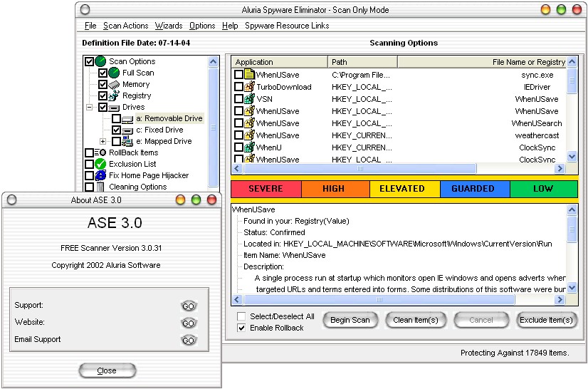The height and width of the screenshot is (389, 588).
Task: Uncheck the c: Fixed Drive checkbox
Action: [x=116, y=130]
